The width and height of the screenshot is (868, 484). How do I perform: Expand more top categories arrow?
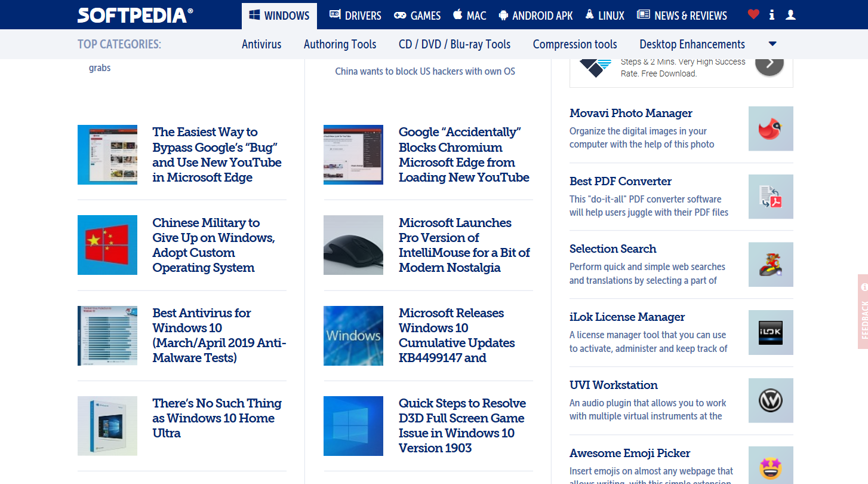tap(772, 44)
